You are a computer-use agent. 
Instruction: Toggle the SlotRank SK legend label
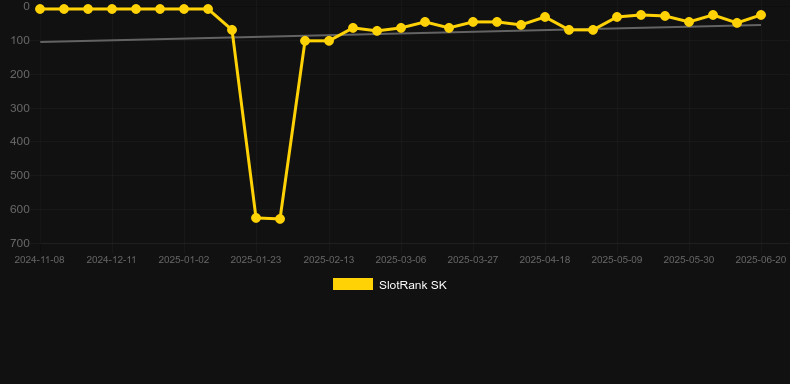pos(413,285)
